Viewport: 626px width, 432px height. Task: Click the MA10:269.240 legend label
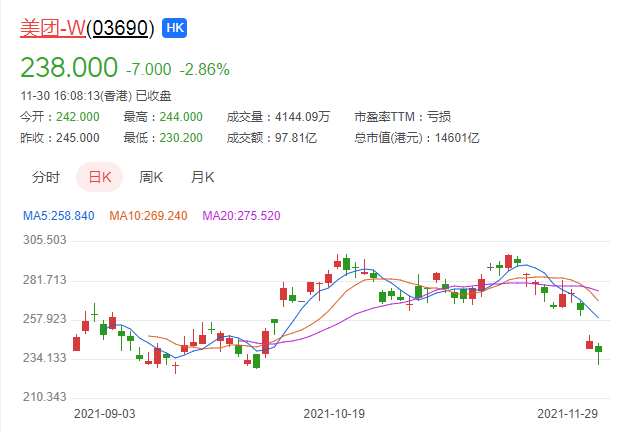tap(148, 216)
